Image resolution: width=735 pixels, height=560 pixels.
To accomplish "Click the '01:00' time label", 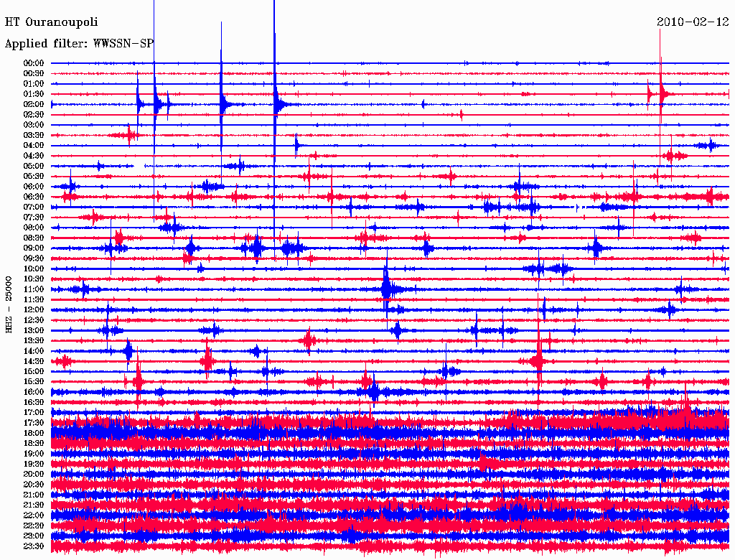I will coord(33,83).
